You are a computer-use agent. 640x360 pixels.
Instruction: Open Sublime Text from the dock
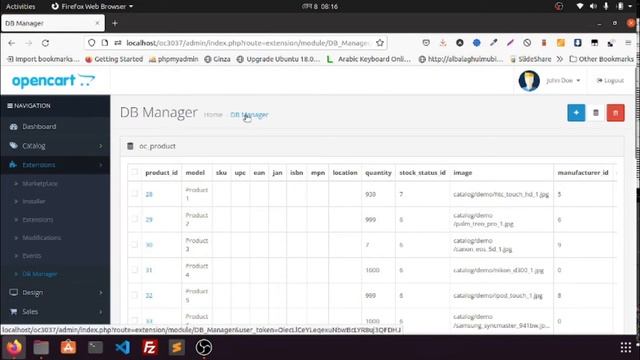click(x=177, y=348)
